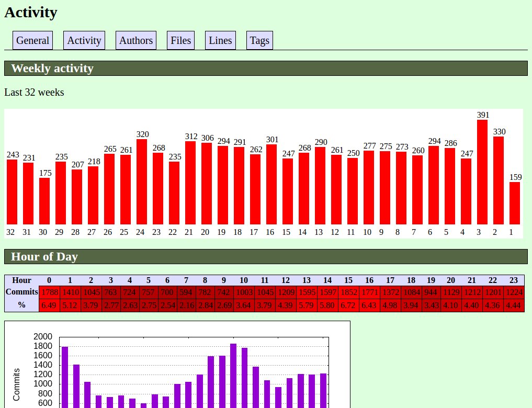
Task: Click the commits cell showing 1771
Action: [369, 292]
